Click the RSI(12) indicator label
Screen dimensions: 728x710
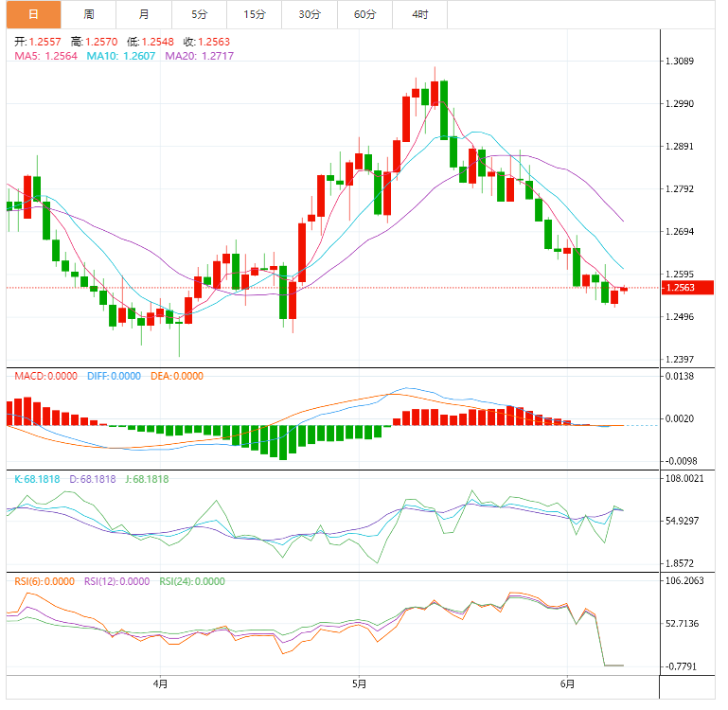(x=116, y=581)
